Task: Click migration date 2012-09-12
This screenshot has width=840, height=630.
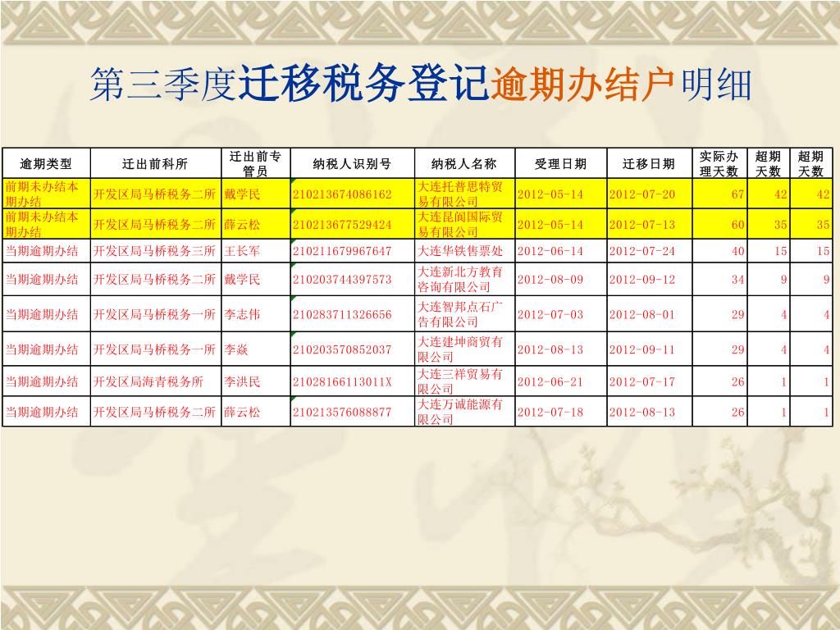Action: tap(642, 279)
